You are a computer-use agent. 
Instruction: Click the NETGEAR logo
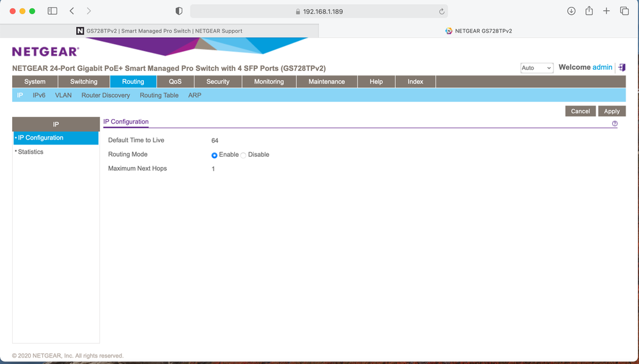click(45, 51)
